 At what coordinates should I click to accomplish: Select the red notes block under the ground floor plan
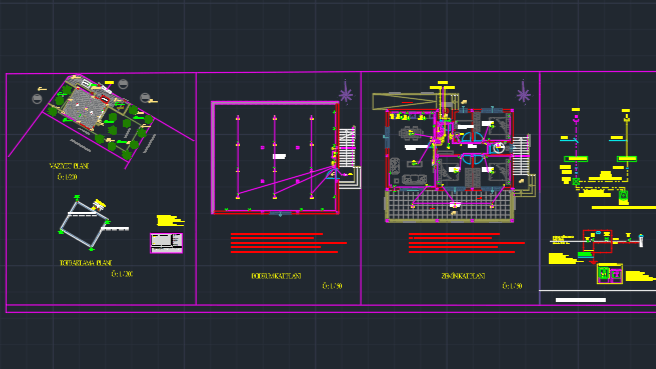(x=466, y=243)
